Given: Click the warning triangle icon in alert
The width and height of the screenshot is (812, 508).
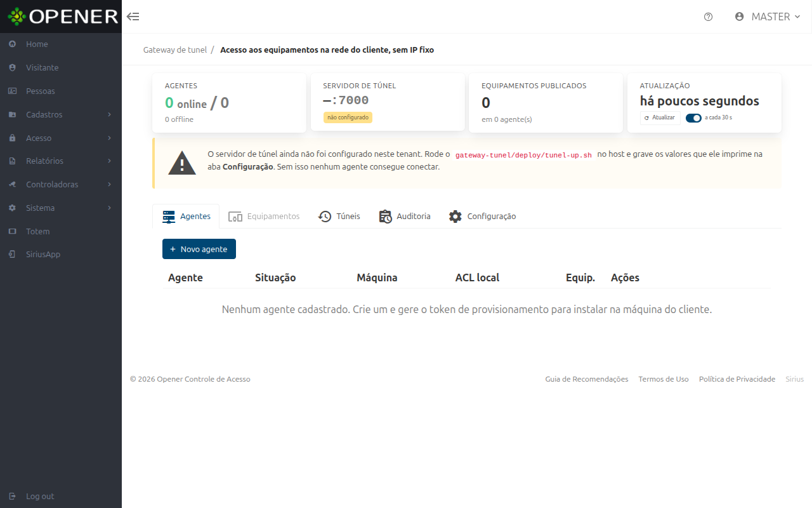Looking at the screenshot, I should [x=182, y=163].
